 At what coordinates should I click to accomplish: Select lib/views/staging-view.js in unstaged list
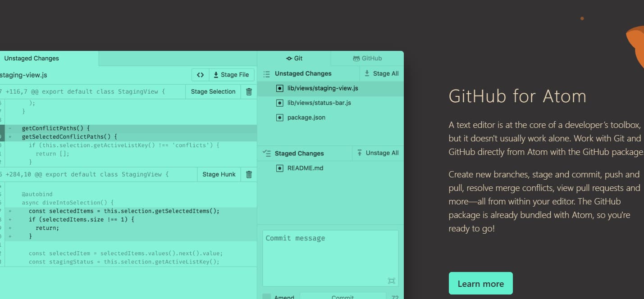pyautogui.click(x=330, y=88)
